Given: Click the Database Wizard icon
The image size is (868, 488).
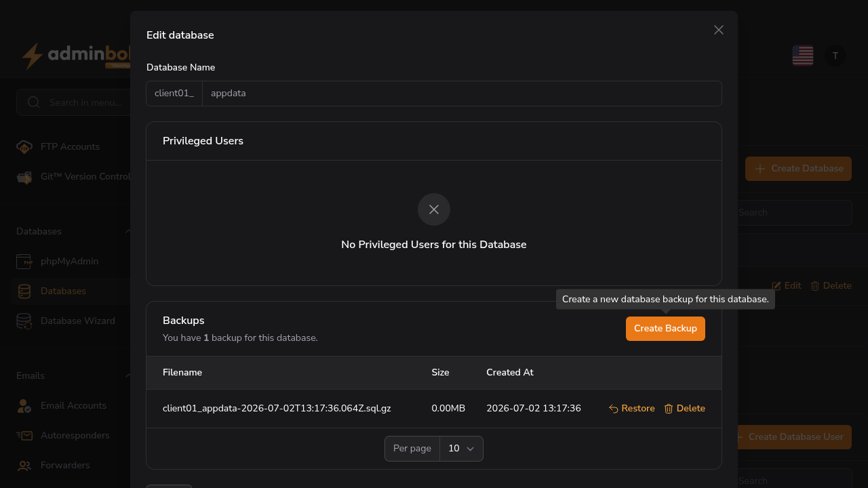Looking at the screenshot, I should [x=24, y=321].
